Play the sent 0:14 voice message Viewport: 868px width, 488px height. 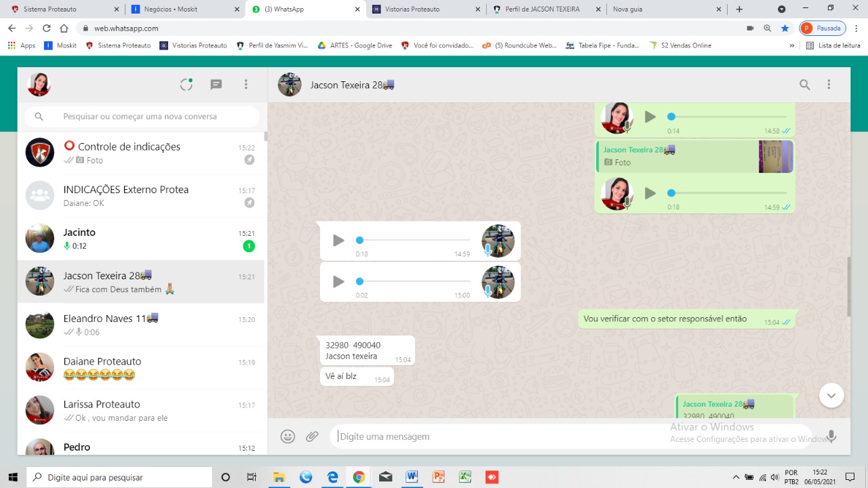coord(650,117)
